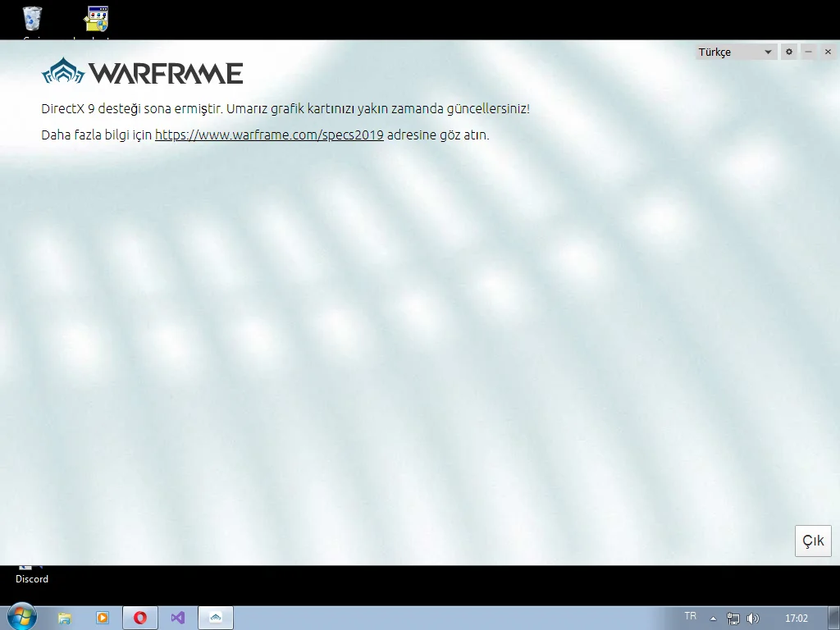Open Visual Studio from taskbar
The height and width of the screenshot is (630, 840).
point(178,618)
